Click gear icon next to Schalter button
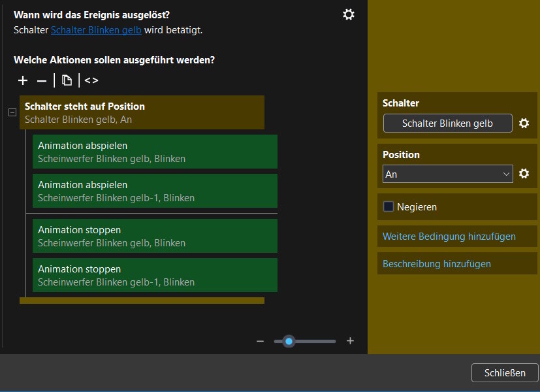 click(524, 123)
